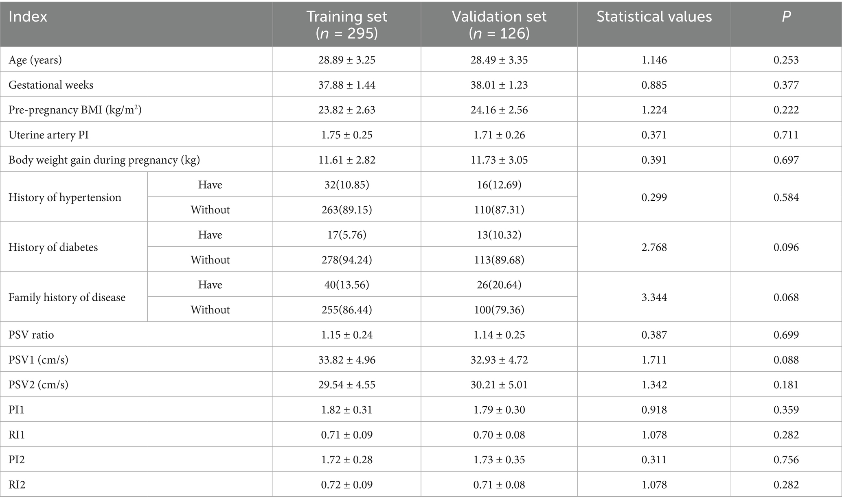The width and height of the screenshot is (842, 504).
Task: Click the Uterine artery PI label
Action: coord(48,135)
